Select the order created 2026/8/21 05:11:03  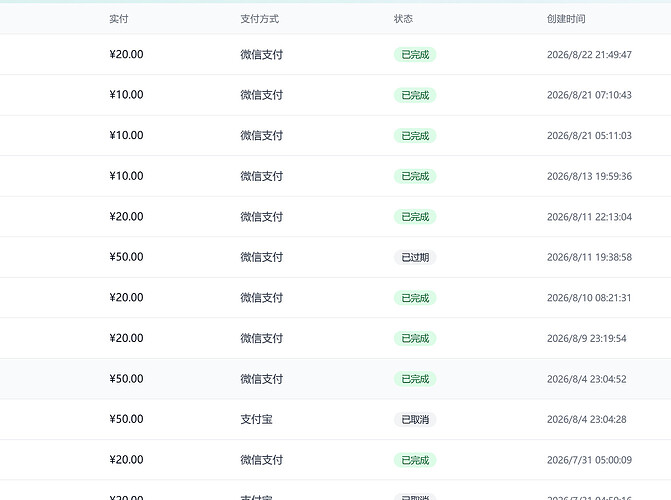pyautogui.click(x=336, y=136)
